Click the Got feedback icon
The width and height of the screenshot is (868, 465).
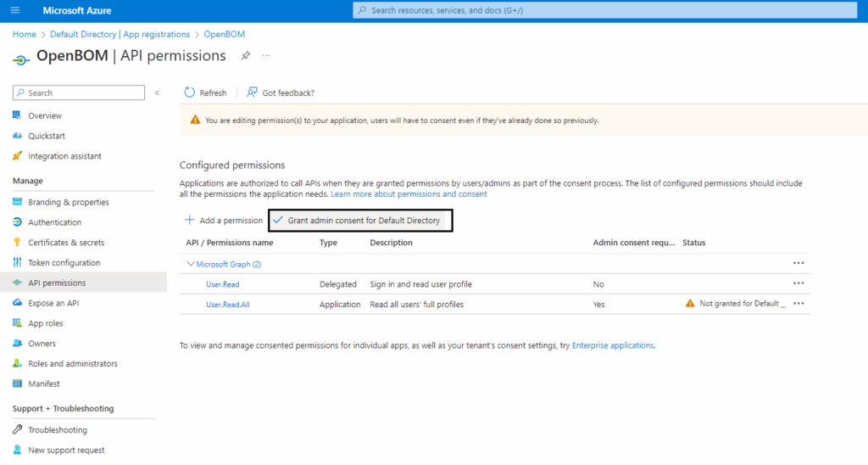252,92
